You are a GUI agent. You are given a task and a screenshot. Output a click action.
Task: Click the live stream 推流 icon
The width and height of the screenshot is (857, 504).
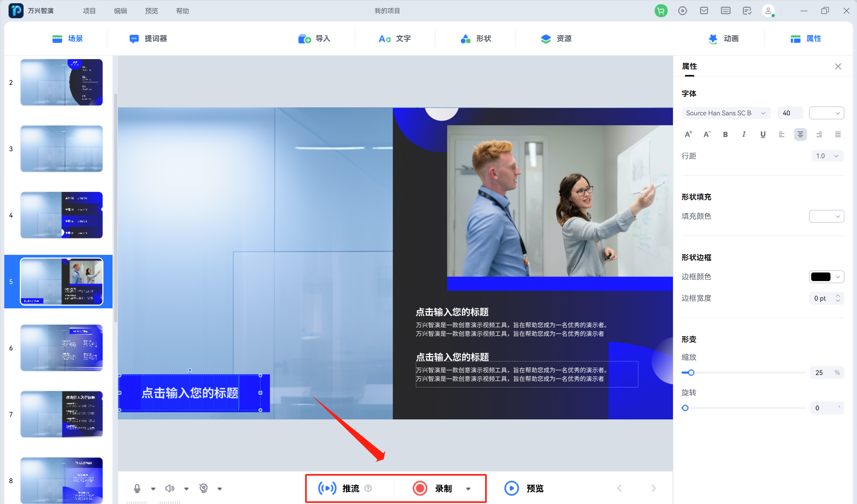[327, 488]
